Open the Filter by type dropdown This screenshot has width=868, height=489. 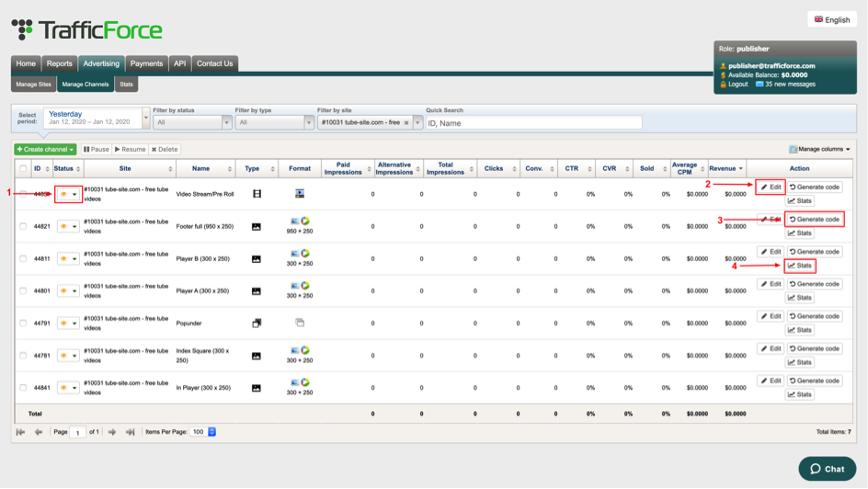pos(274,122)
